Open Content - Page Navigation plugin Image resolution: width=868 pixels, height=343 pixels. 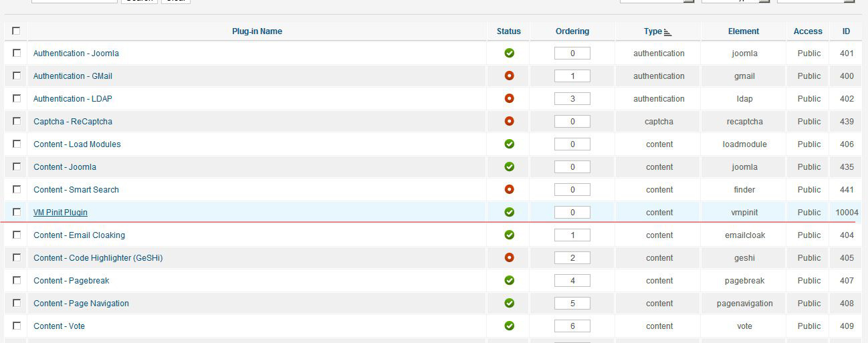pos(81,303)
